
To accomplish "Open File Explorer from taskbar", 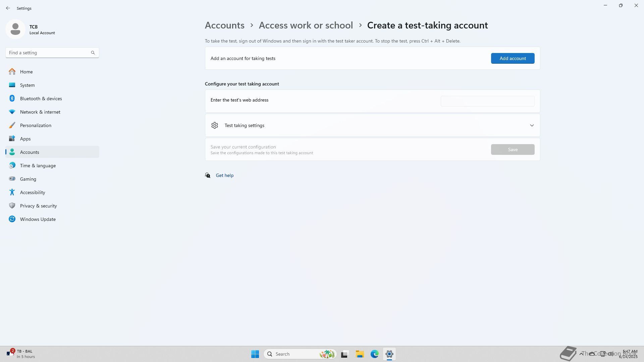I will coord(360,354).
